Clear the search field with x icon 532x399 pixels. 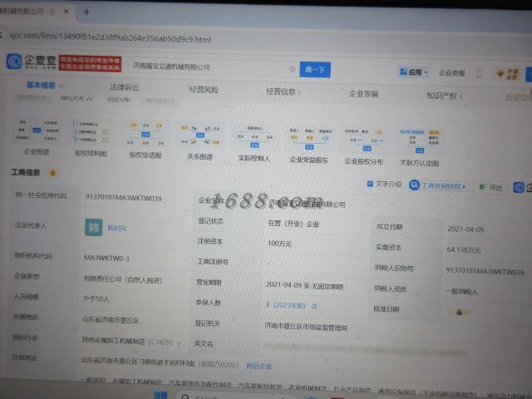(292, 69)
